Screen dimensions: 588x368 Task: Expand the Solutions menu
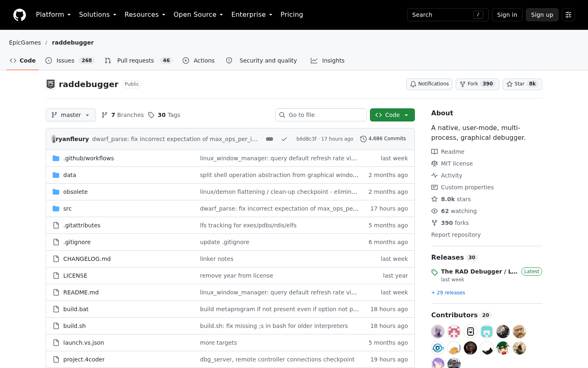98,15
